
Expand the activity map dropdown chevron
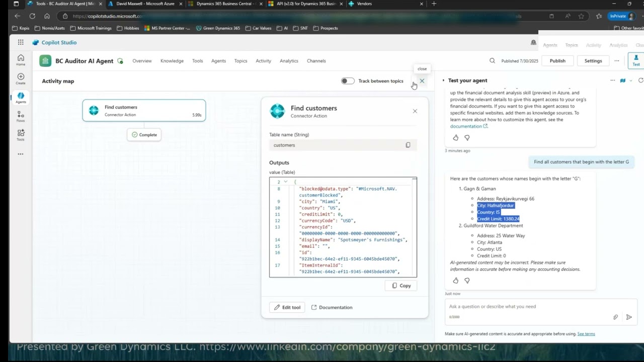click(631, 80)
